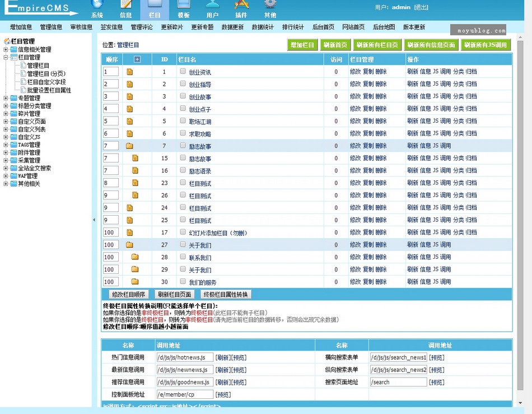This screenshot has width=532, height=414.
Task: Open 版本更新 in the submenu bar
Action: (x=414, y=27)
